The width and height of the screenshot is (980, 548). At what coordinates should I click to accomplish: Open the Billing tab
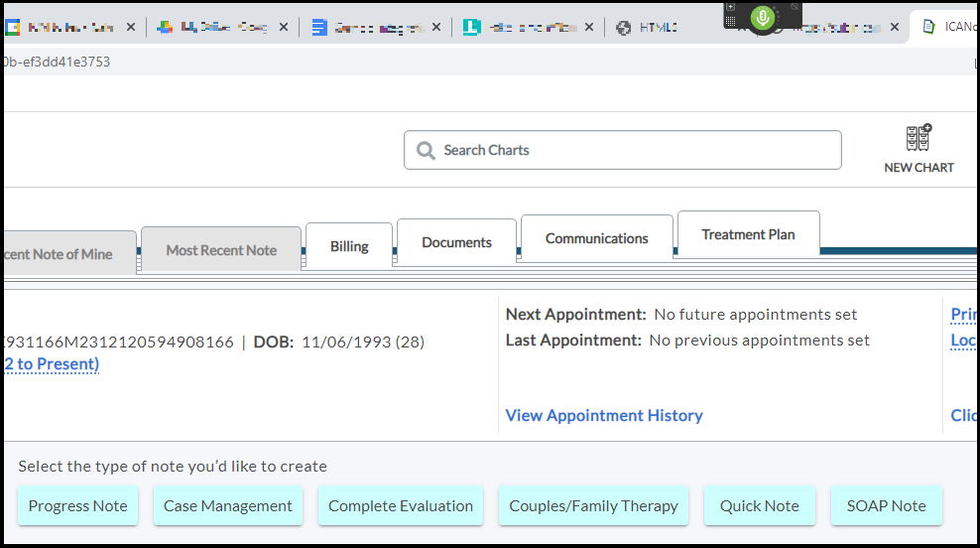pyautogui.click(x=349, y=246)
